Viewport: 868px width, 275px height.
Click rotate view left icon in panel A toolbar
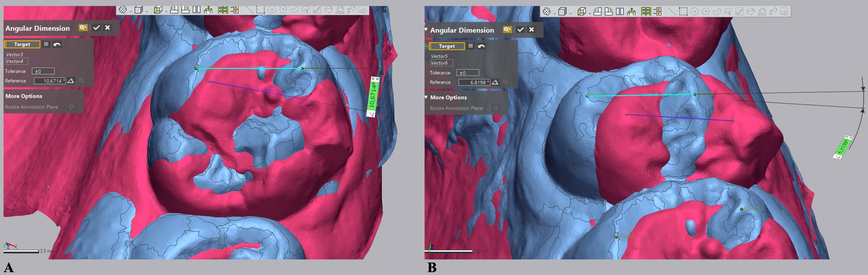[174, 10]
